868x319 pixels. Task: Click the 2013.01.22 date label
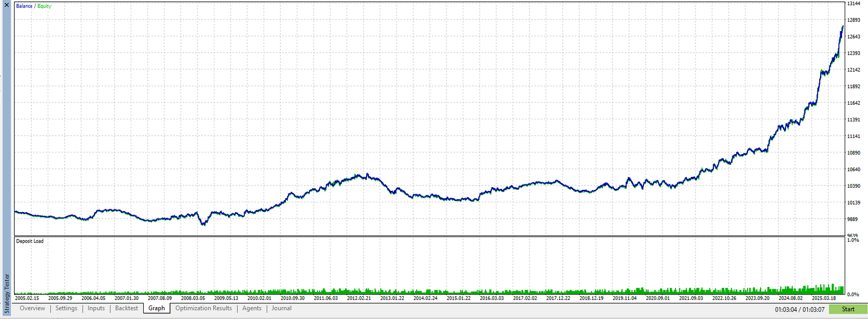point(392,298)
